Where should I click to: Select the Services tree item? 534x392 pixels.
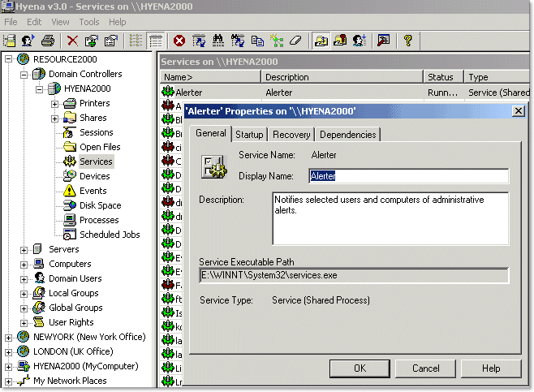(96, 162)
